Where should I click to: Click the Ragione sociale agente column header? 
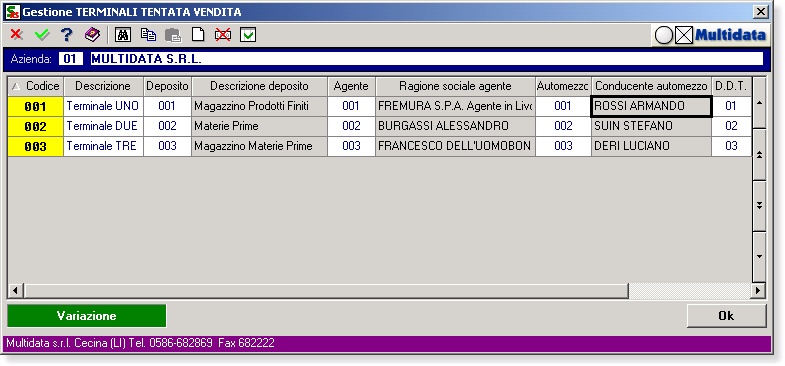click(456, 86)
